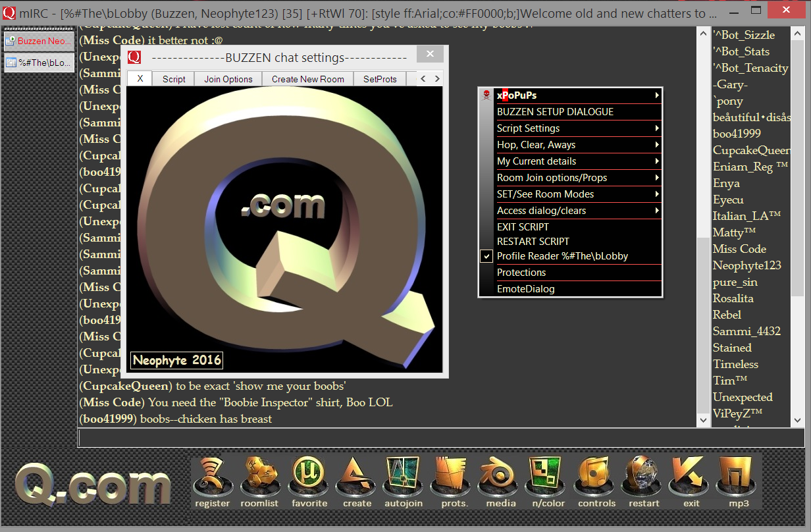Screen dimensions: 811x532
Task: Close the BUZZEN chat settings dialog
Action: (430, 55)
